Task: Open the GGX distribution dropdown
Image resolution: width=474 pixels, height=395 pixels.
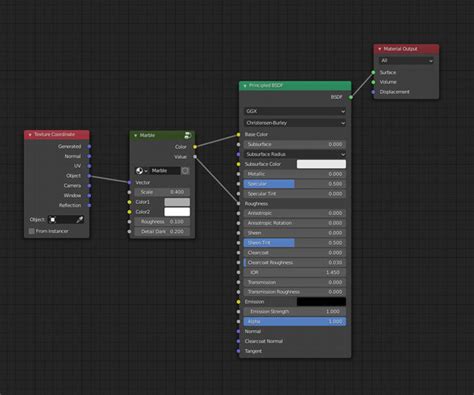Action: point(295,111)
